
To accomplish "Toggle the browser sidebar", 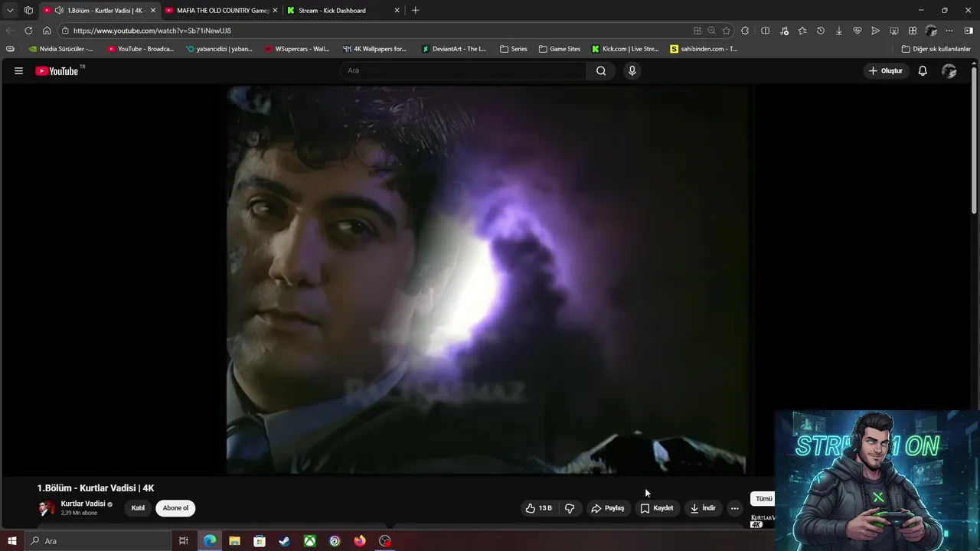I will [x=969, y=31].
